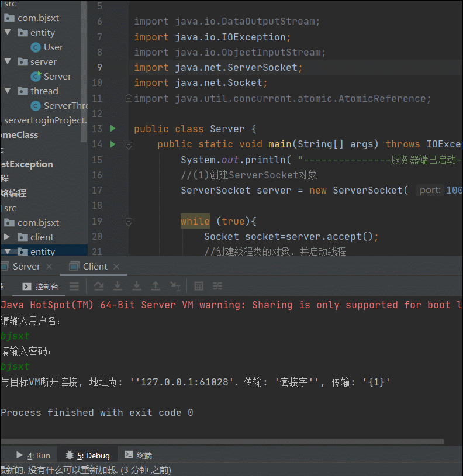Click the Force Step Into debugger icon

(137, 286)
